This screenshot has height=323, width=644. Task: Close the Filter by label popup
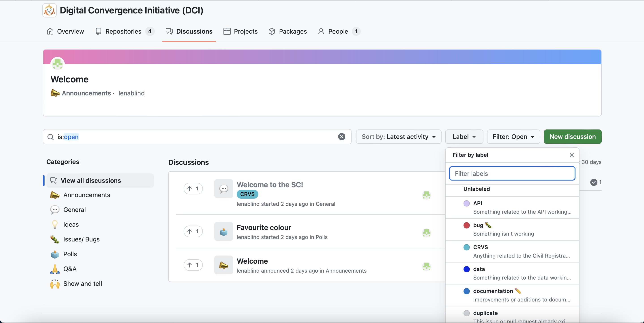click(571, 155)
